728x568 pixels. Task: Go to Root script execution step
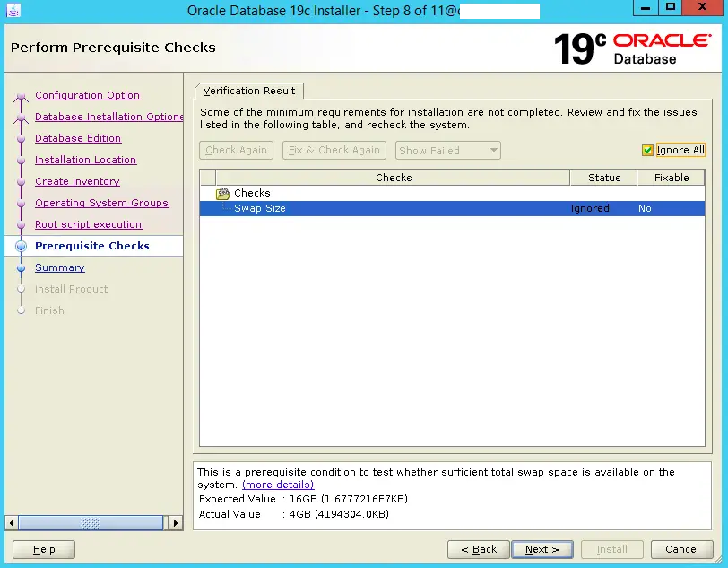[x=88, y=224]
